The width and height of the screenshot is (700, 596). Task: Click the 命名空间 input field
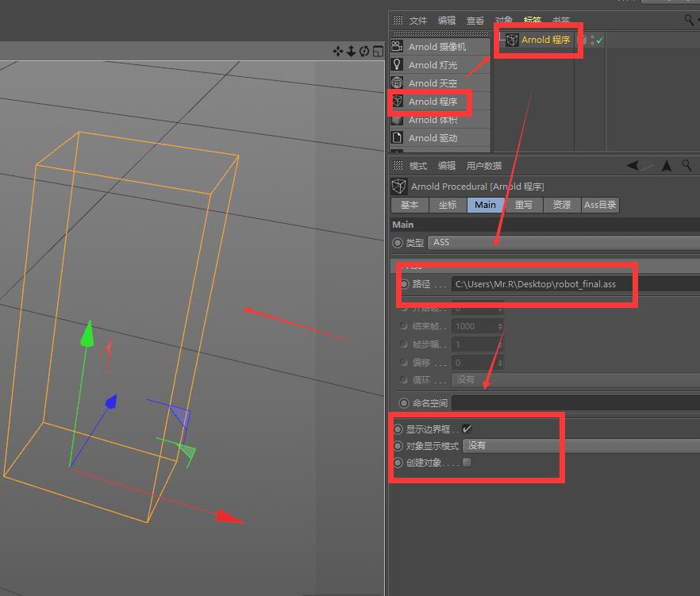click(575, 402)
